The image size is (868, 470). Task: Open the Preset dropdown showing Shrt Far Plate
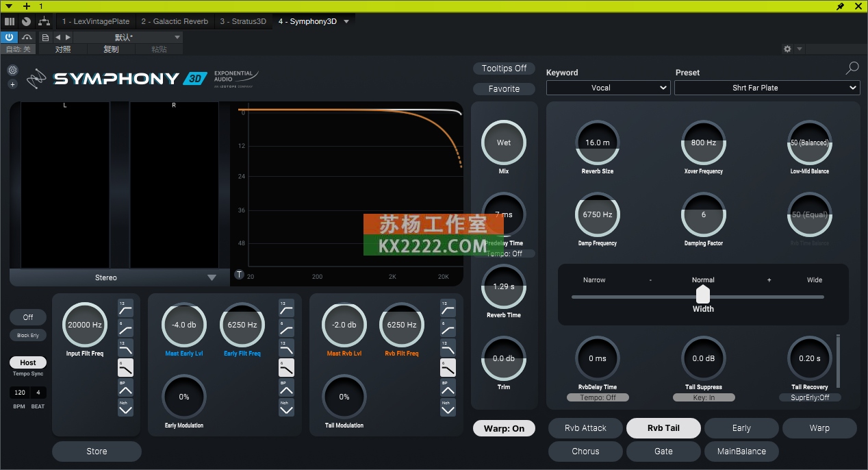tap(767, 88)
